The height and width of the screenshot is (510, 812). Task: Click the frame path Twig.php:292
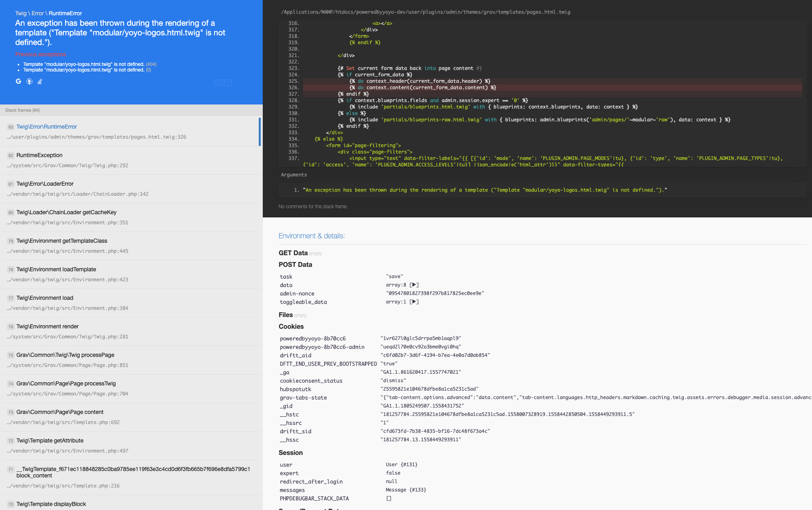pos(67,166)
